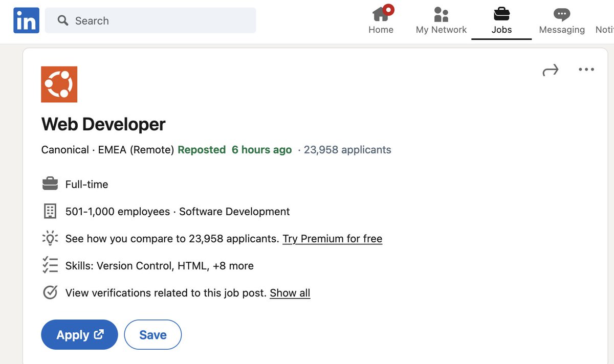Click the LinkedIn logo
Image resolution: width=614 pixels, height=364 pixels.
(27, 20)
